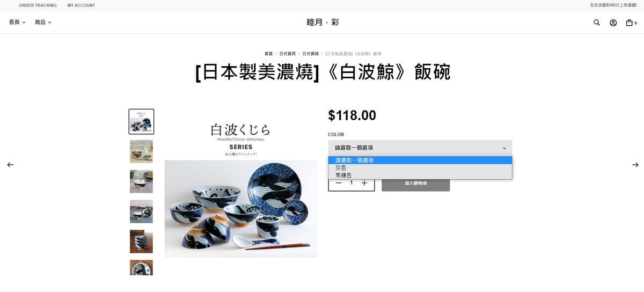Select the second product thumbnail image

point(141,151)
